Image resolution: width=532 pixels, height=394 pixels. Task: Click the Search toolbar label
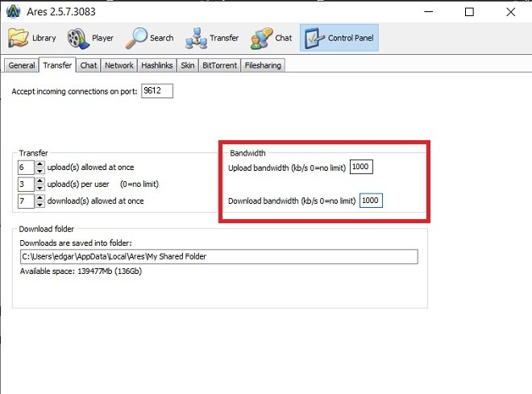click(162, 38)
